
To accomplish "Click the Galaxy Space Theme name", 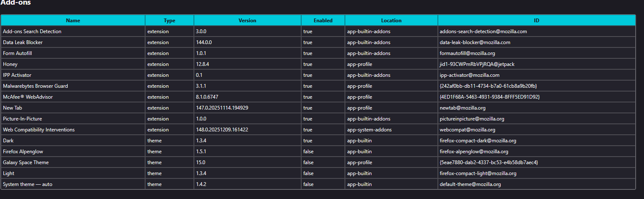I will click(x=26, y=162).
